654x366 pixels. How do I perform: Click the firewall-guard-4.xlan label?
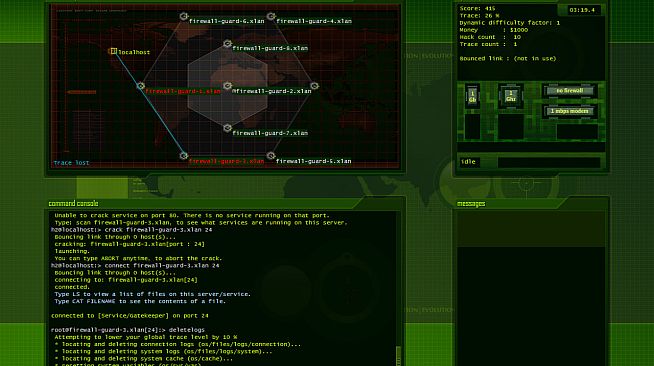pyautogui.click(x=314, y=21)
